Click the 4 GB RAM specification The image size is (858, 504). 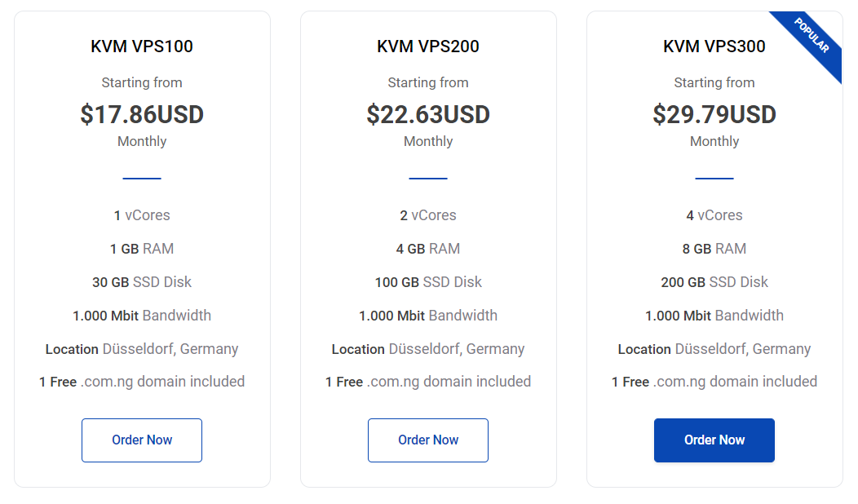(428, 249)
